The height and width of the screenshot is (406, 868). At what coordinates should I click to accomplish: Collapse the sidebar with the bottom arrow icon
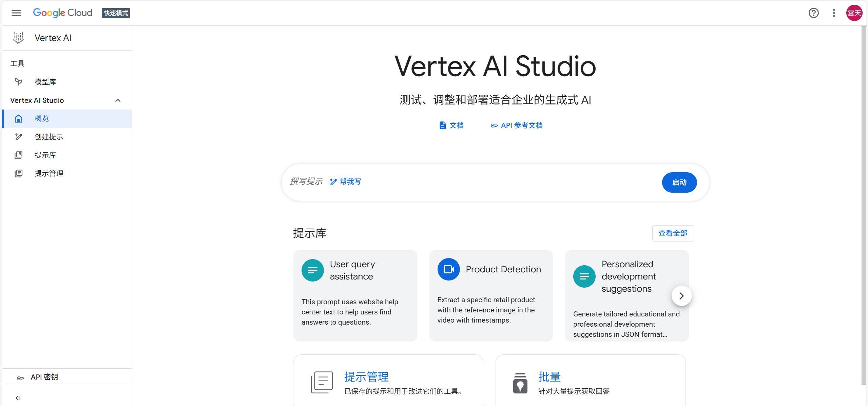[x=18, y=398]
